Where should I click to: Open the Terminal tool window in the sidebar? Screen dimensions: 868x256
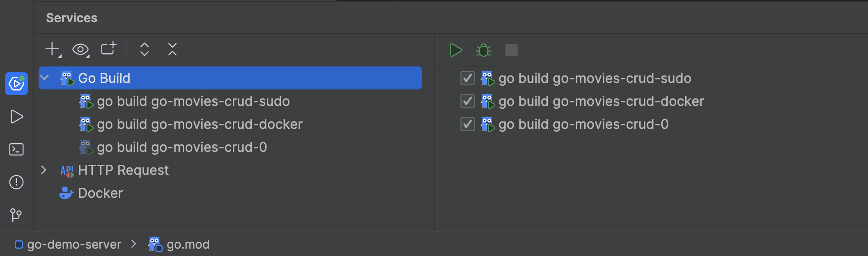point(16,149)
